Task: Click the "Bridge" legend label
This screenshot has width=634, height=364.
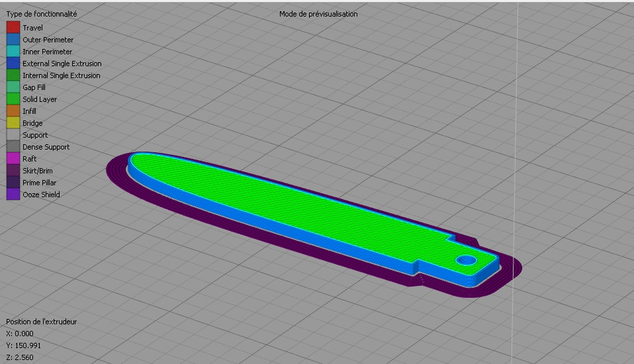Action: tap(32, 123)
